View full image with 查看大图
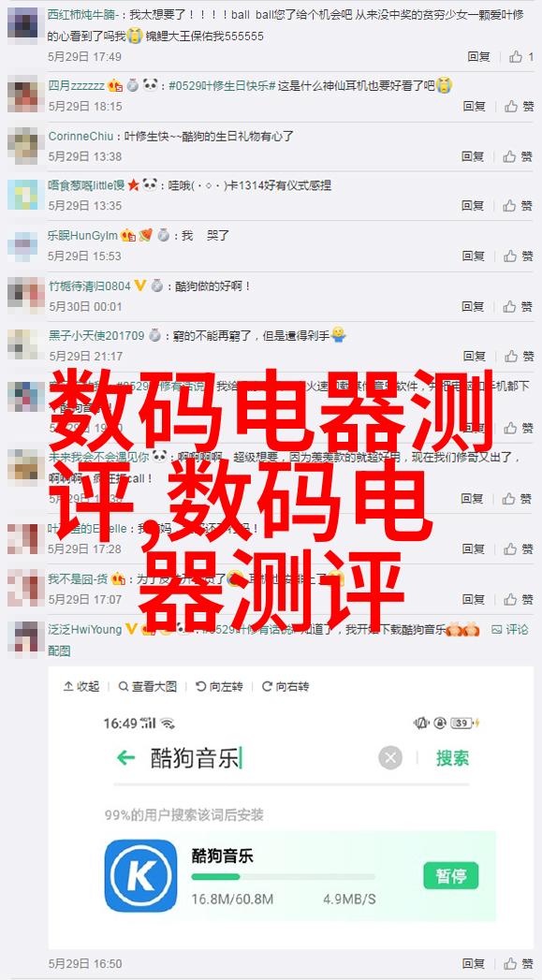Viewport: 542px width, 980px height. [x=148, y=686]
